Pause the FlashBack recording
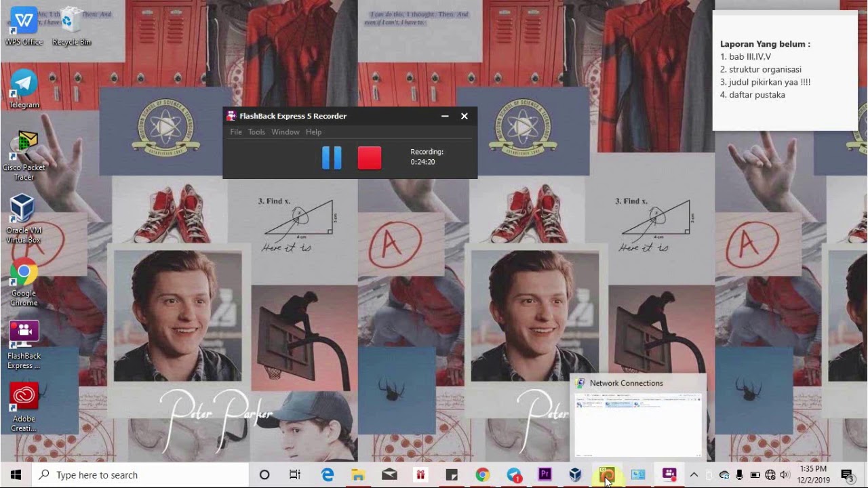 (x=332, y=158)
